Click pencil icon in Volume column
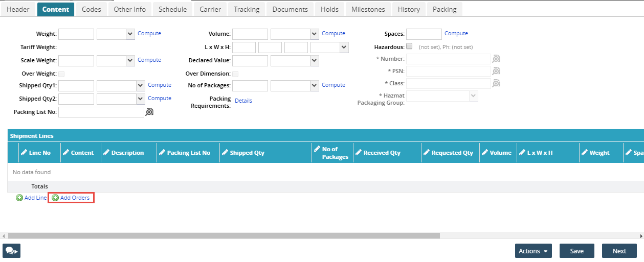This screenshot has width=644, height=262. (x=484, y=152)
